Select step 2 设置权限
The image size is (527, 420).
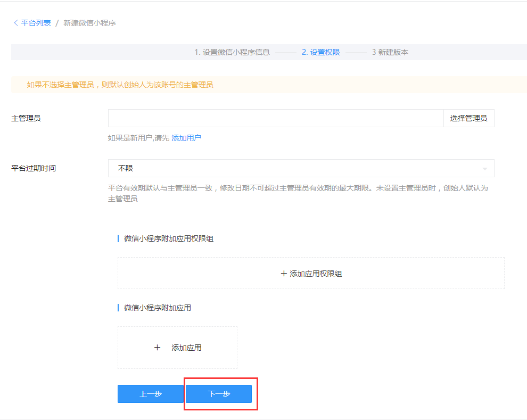click(x=320, y=52)
